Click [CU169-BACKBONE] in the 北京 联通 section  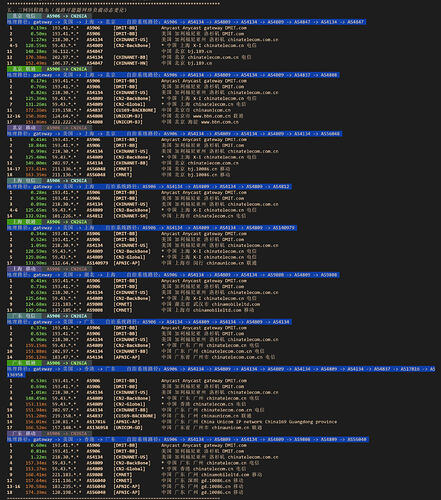[135, 110]
